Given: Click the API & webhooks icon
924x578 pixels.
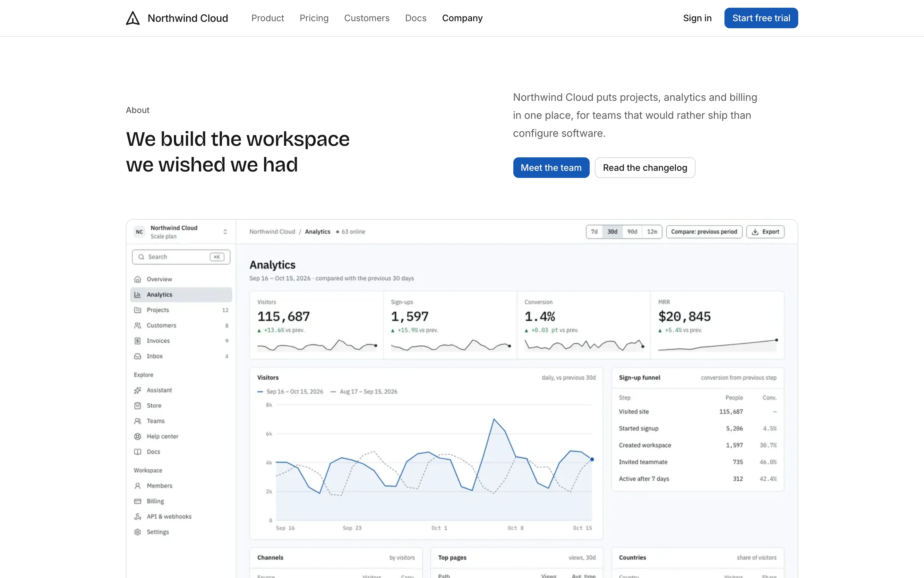Looking at the screenshot, I should pyautogui.click(x=137, y=516).
